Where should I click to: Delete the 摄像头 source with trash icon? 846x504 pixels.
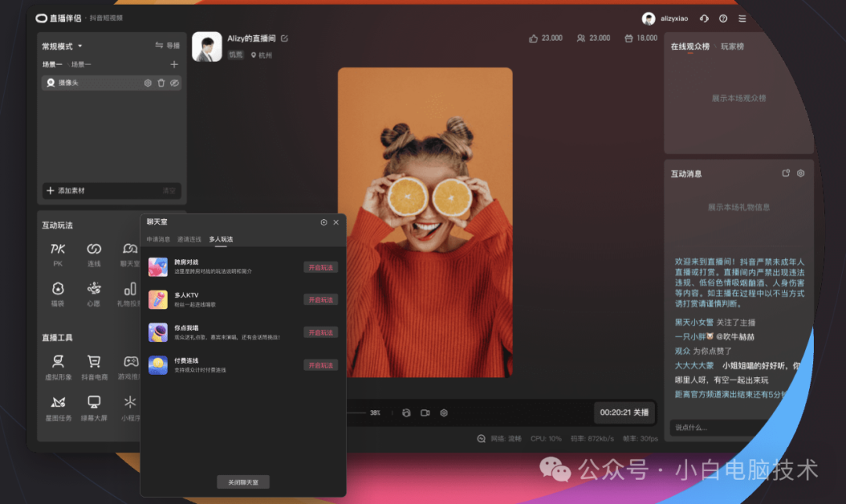coord(161,83)
